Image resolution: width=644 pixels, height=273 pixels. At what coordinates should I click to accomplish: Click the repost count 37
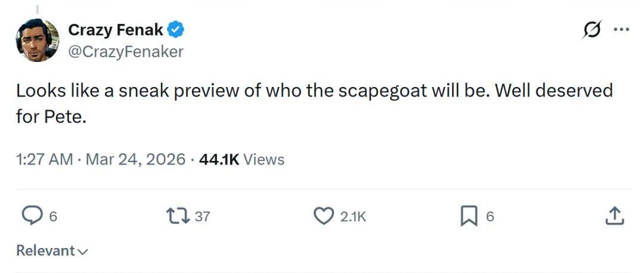click(x=203, y=216)
